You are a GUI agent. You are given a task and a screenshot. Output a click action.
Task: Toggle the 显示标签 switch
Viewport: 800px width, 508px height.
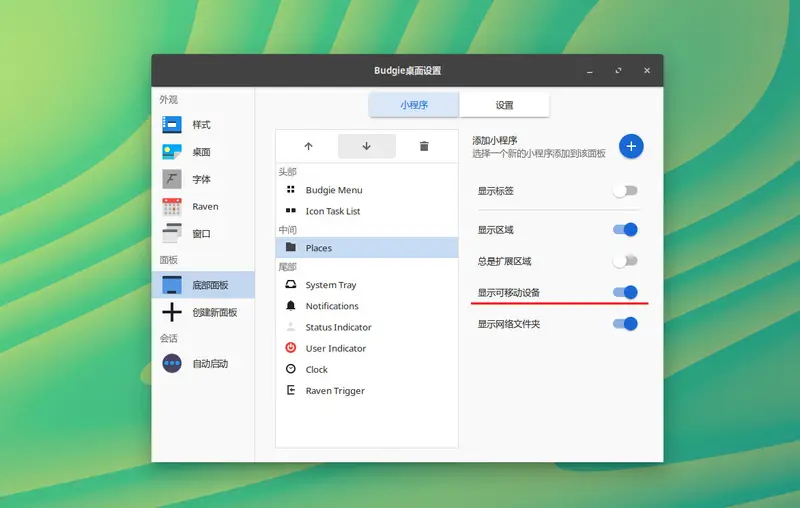tap(625, 190)
